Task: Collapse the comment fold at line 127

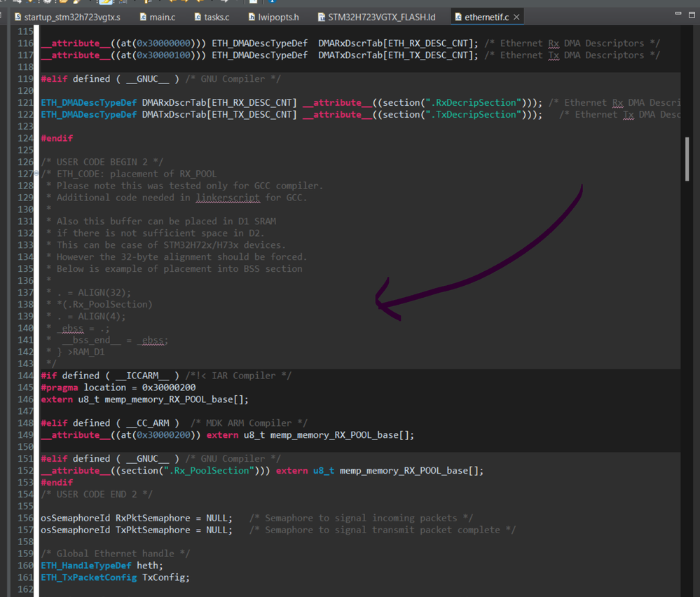Action: 37,174
